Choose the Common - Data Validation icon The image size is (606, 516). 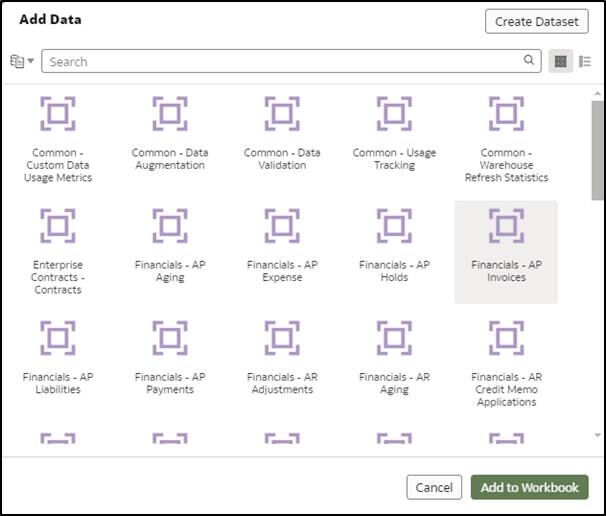282,114
